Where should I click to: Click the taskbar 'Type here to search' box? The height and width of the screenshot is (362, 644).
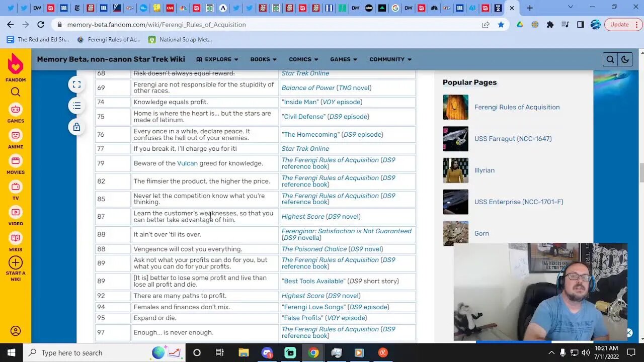point(105,352)
